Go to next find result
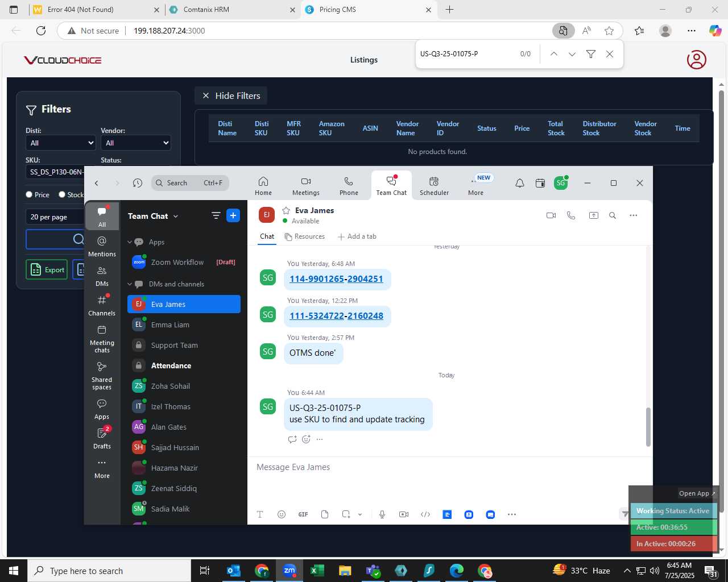 (x=572, y=54)
